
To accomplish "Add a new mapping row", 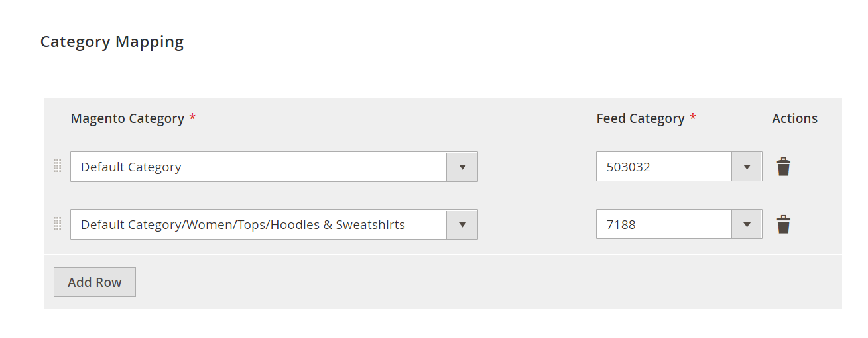I will [95, 282].
